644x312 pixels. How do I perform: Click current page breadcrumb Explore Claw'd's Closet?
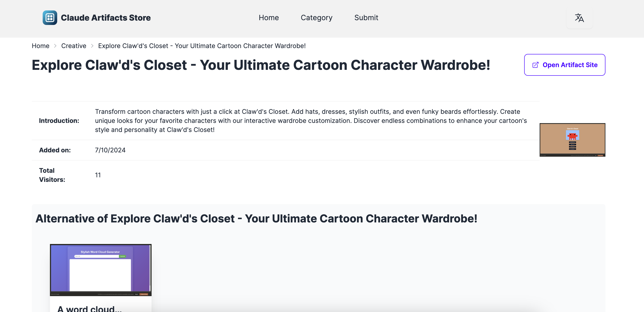[202, 46]
